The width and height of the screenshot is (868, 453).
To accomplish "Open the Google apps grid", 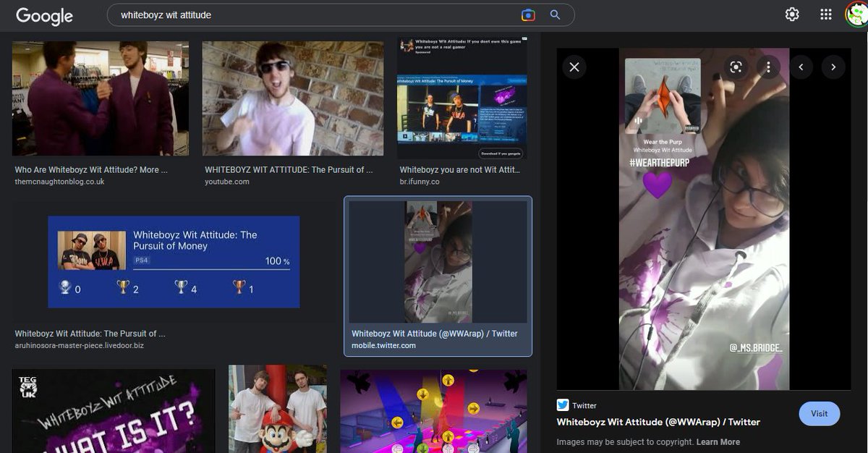I will tap(825, 14).
